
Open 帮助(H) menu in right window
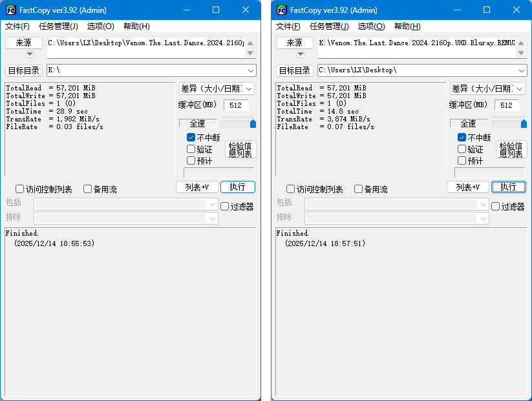click(407, 26)
